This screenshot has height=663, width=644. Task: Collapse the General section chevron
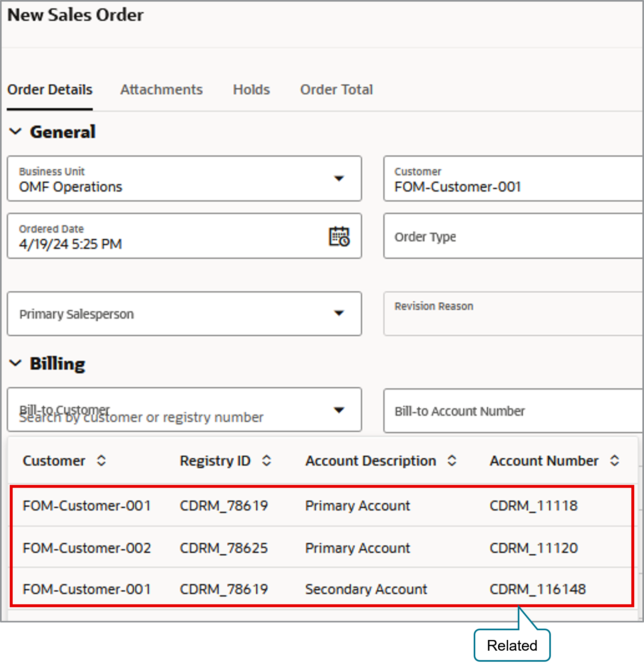pyautogui.click(x=16, y=132)
